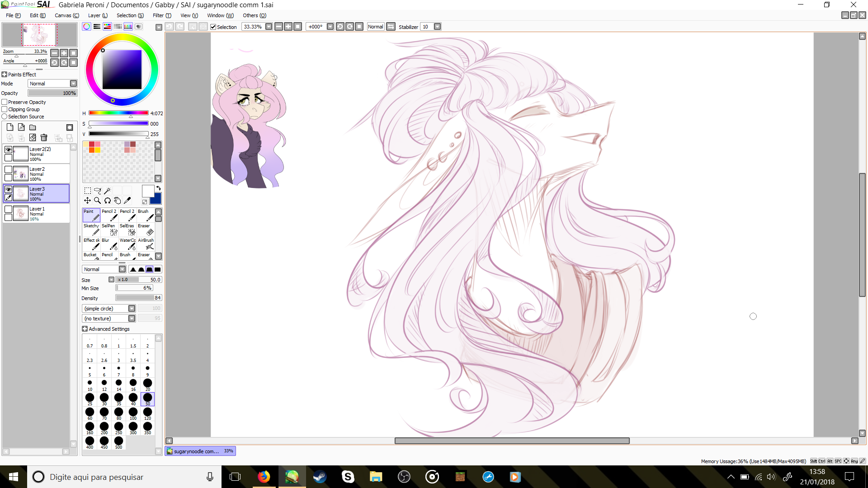868x488 pixels.
Task: Expand the (no texture) brush dropdown
Action: [132, 319]
